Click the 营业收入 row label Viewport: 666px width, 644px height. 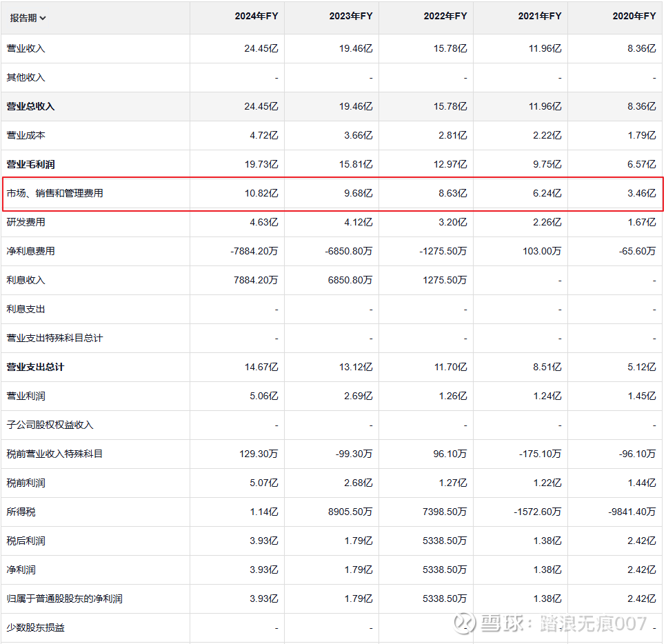tap(26, 49)
